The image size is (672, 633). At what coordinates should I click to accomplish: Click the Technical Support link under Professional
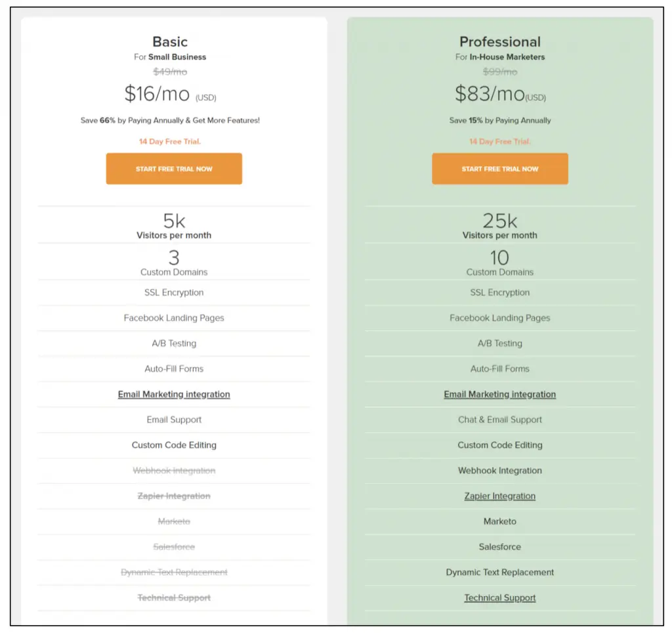pos(499,598)
